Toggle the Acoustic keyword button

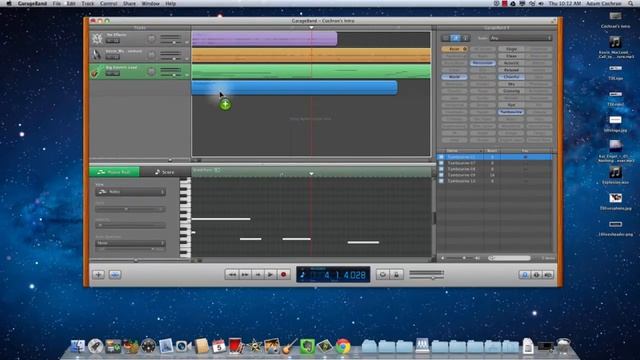(511, 63)
